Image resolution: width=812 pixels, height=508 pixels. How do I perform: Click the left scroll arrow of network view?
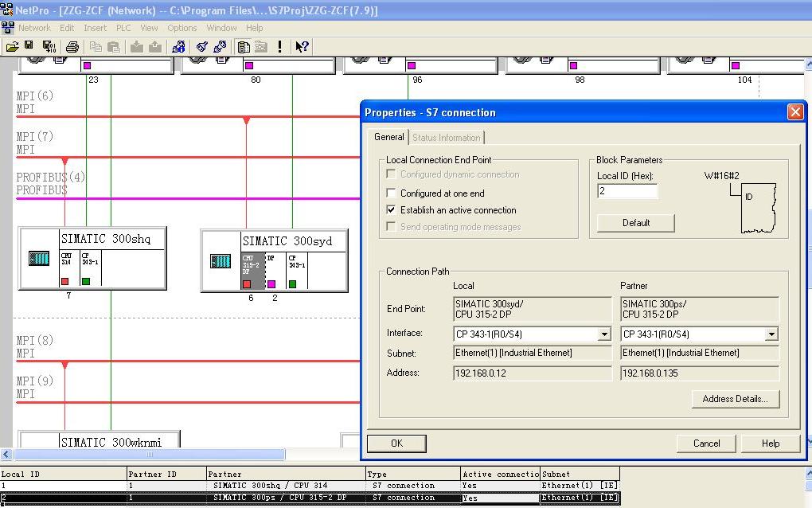coord(6,454)
